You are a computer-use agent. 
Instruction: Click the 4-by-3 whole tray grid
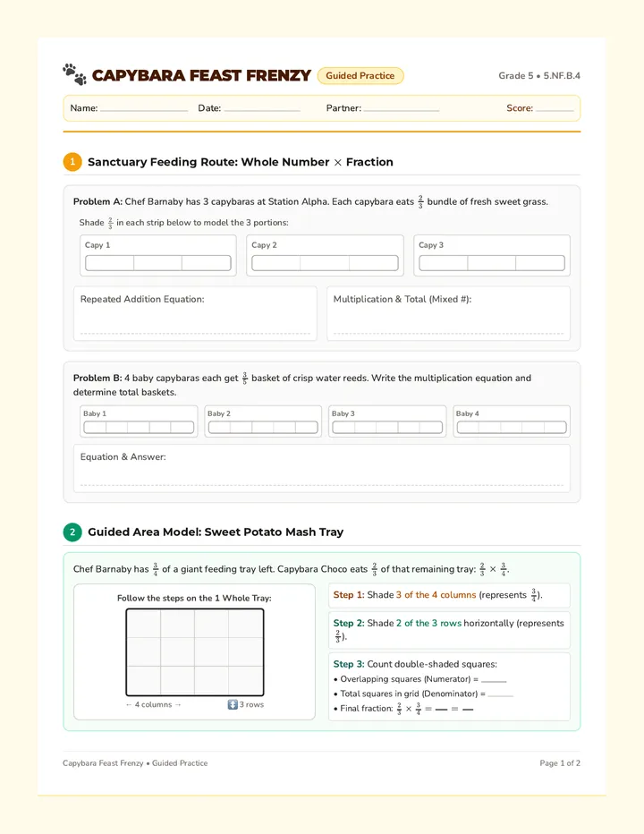(x=195, y=652)
